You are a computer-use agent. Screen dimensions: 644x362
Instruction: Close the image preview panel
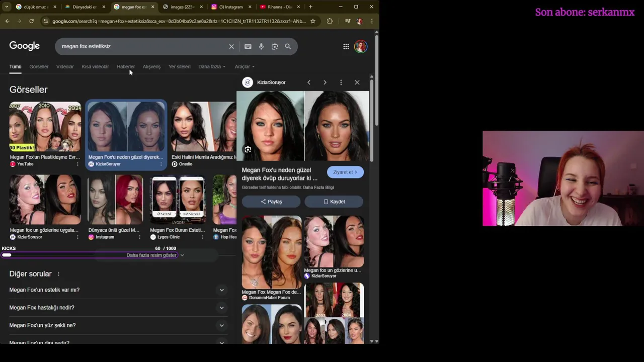point(357,82)
